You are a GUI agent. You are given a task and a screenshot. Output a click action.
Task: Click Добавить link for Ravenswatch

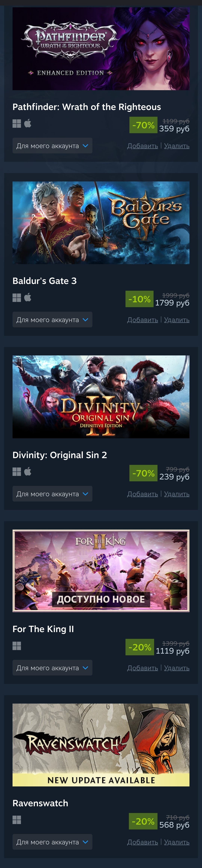142,842
